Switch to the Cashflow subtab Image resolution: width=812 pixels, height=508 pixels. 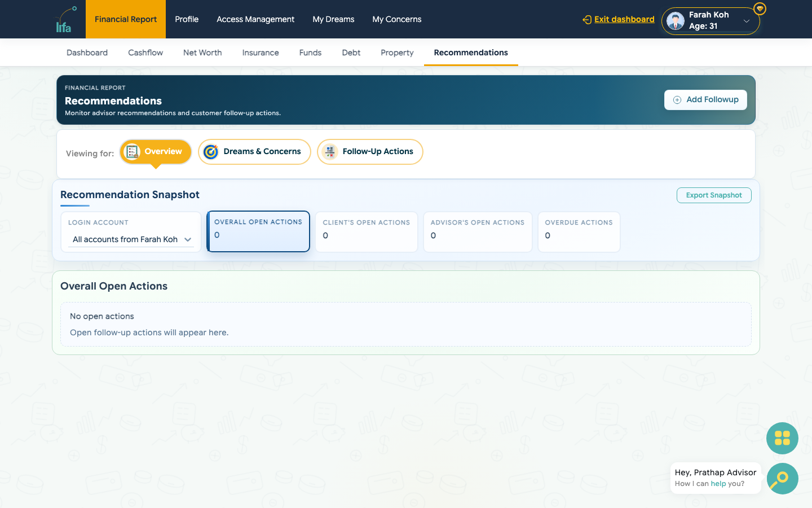point(145,52)
